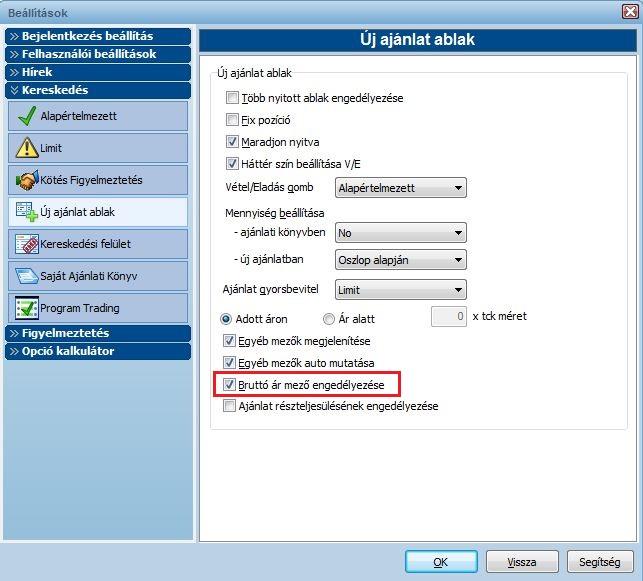Expand the Opció kalkulátor section
The width and height of the screenshot is (643, 581).
coord(98,351)
